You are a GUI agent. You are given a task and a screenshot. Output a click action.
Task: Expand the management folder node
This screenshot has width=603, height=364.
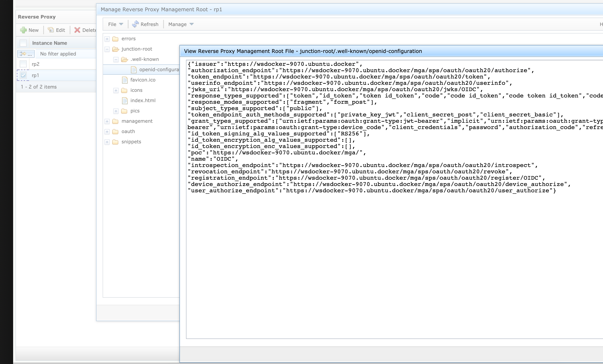(107, 121)
